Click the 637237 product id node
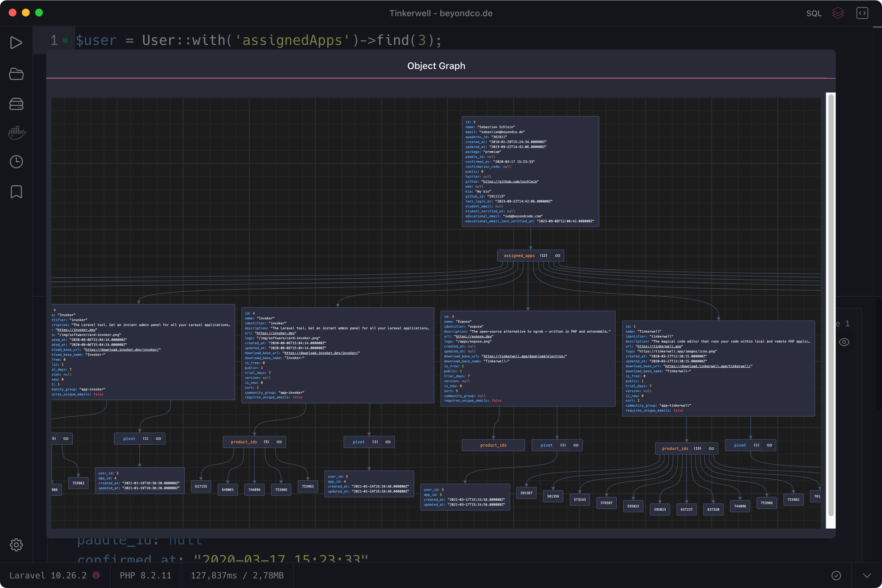This screenshot has height=588, width=882. pyautogui.click(x=686, y=510)
